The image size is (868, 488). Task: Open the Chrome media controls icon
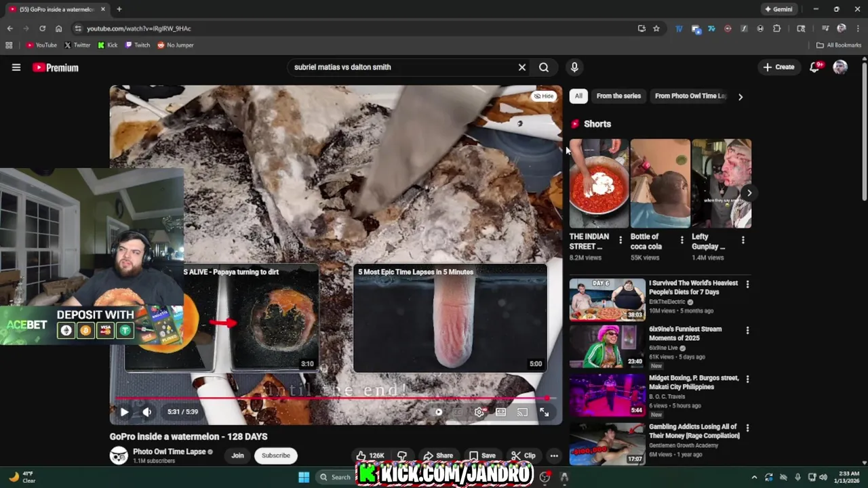[825, 28]
